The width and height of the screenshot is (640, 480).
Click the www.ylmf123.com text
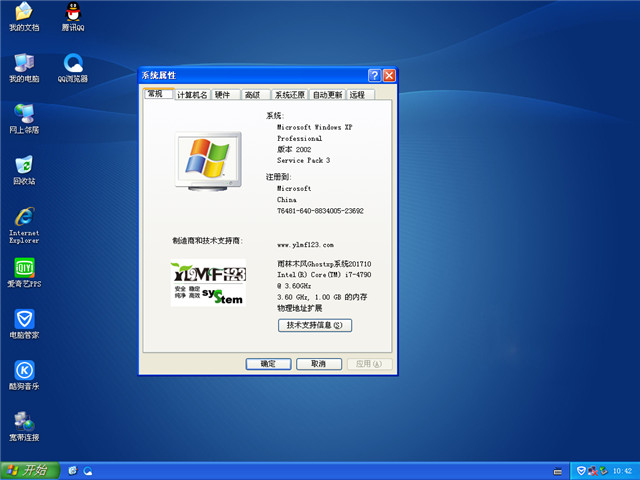pos(305,245)
